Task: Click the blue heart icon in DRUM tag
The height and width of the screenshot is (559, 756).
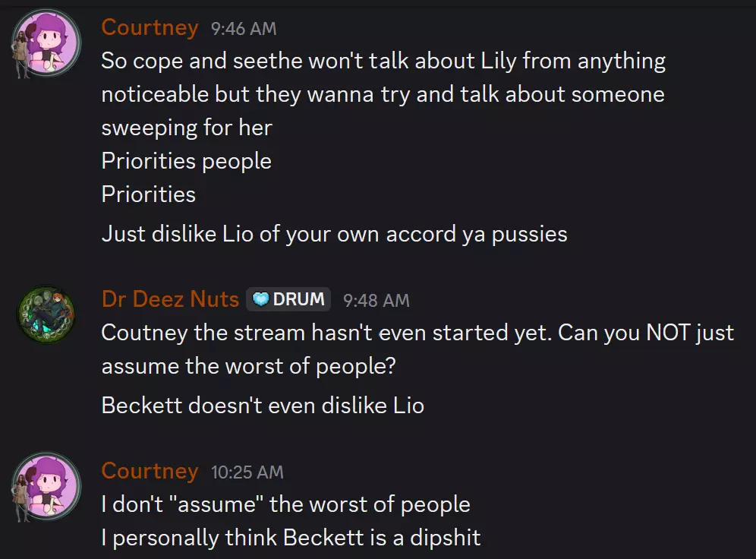Action: coord(261,299)
